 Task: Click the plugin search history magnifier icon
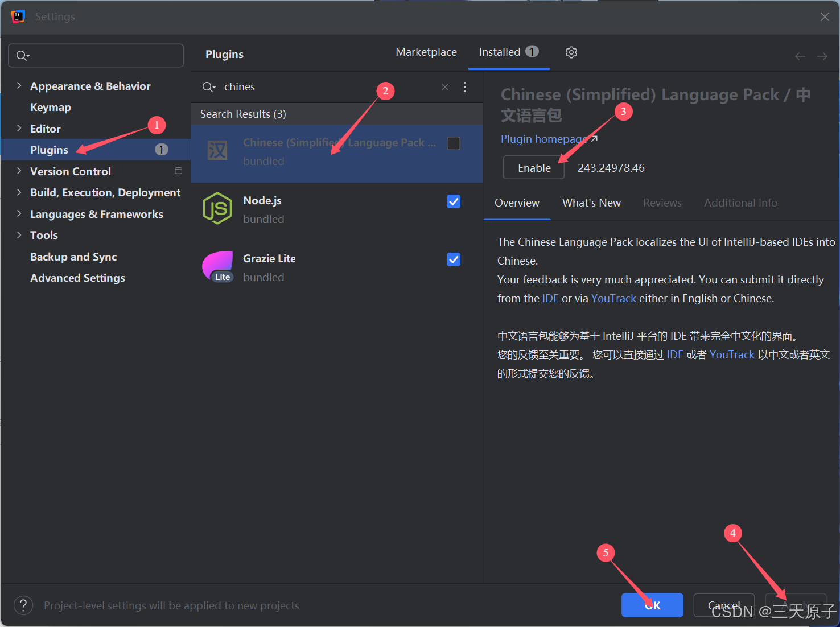pyautogui.click(x=209, y=87)
